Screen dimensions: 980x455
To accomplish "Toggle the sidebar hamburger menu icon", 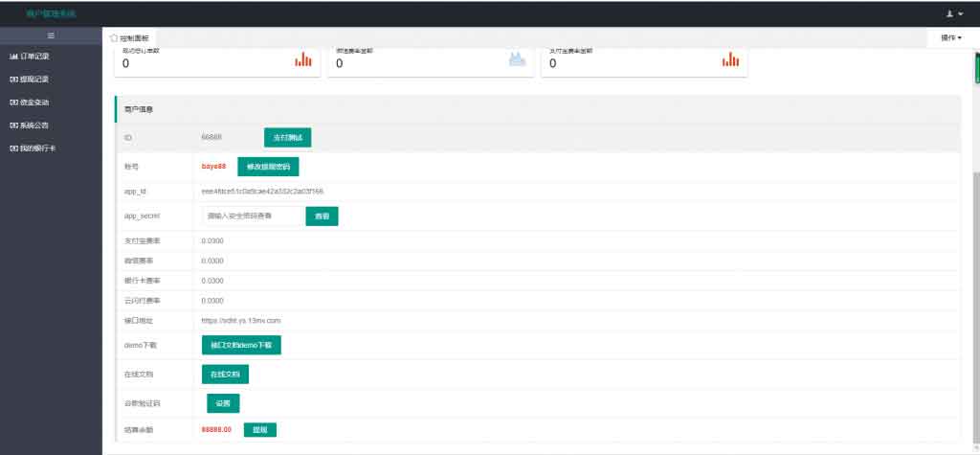I will pyautogui.click(x=51, y=35).
